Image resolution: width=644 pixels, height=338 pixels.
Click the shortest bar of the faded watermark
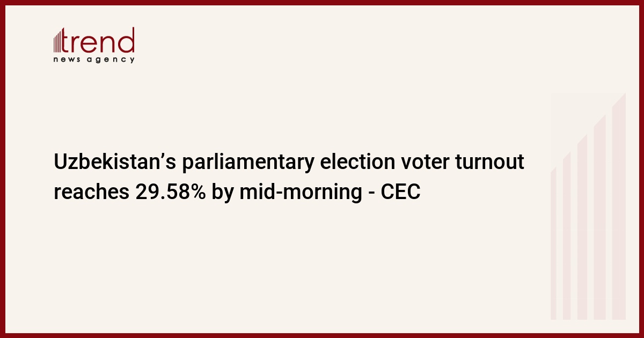(x=553, y=244)
